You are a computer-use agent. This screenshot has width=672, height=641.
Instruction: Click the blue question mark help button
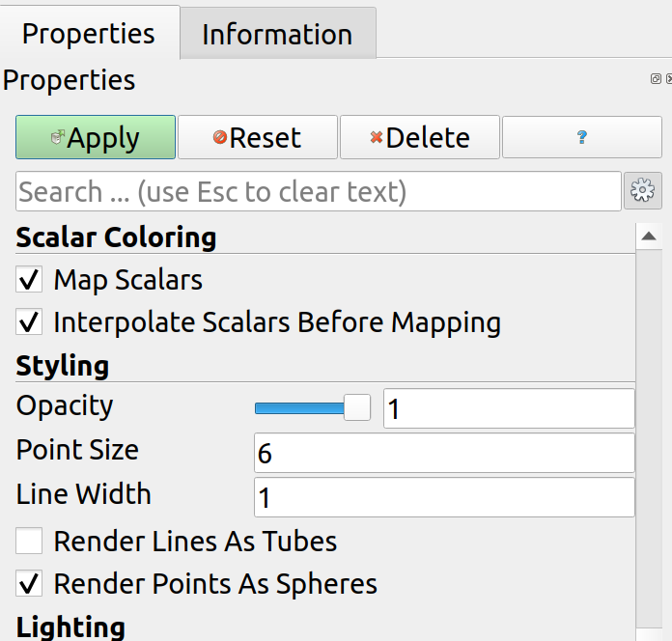(581, 137)
